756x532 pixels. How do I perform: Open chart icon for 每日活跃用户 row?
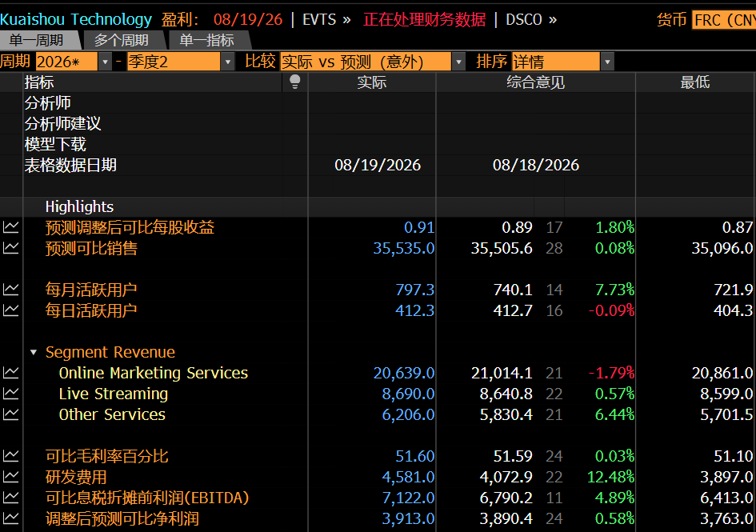[x=10, y=310]
